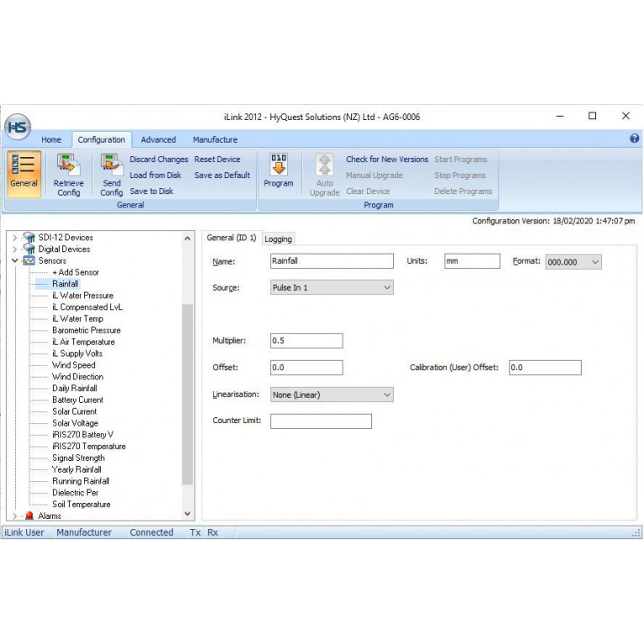Select iL Air Temperature sensor
Image resolution: width=644 pixels, height=644 pixels.
click(83, 342)
